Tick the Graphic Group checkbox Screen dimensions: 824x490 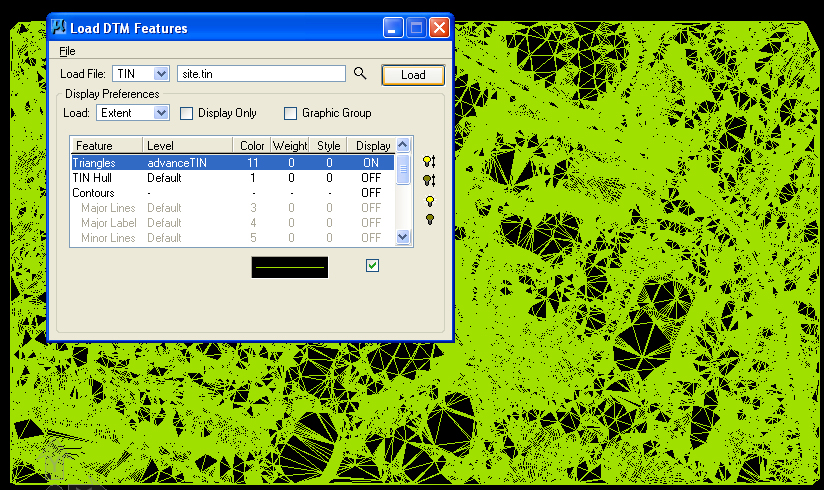click(290, 114)
